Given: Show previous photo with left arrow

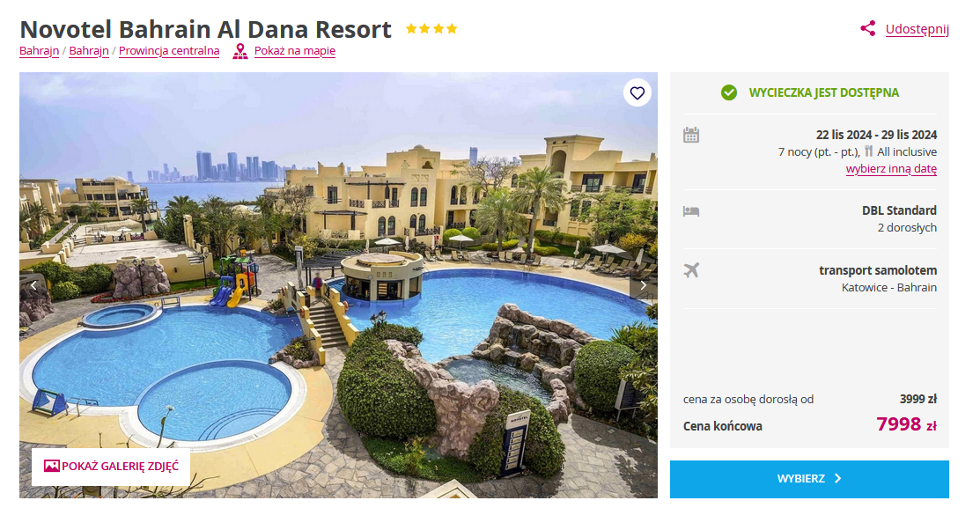Looking at the screenshot, I should coord(33,285).
